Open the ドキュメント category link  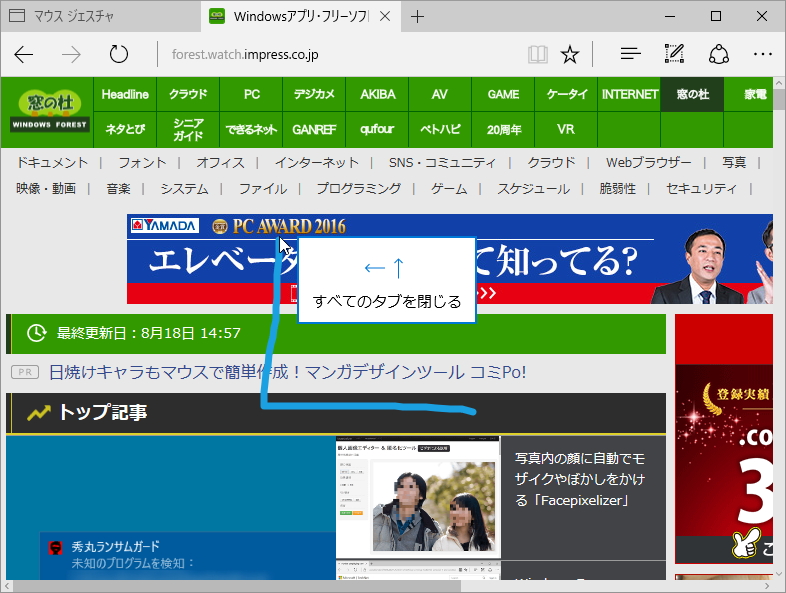tap(52, 162)
